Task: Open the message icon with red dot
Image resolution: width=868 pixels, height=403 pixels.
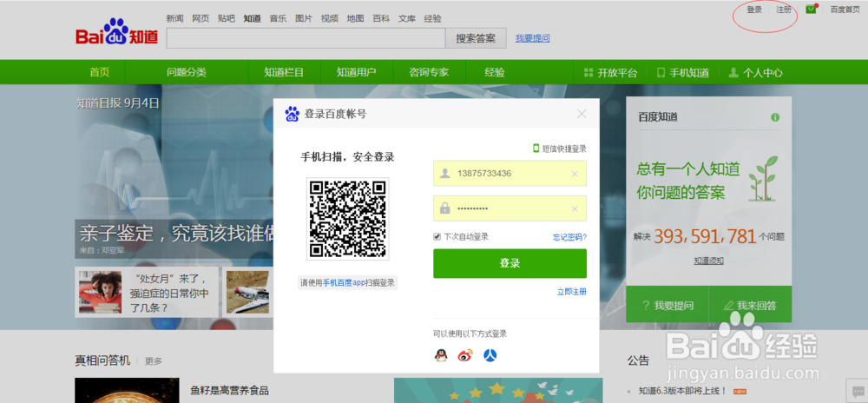Action: click(x=812, y=9)
